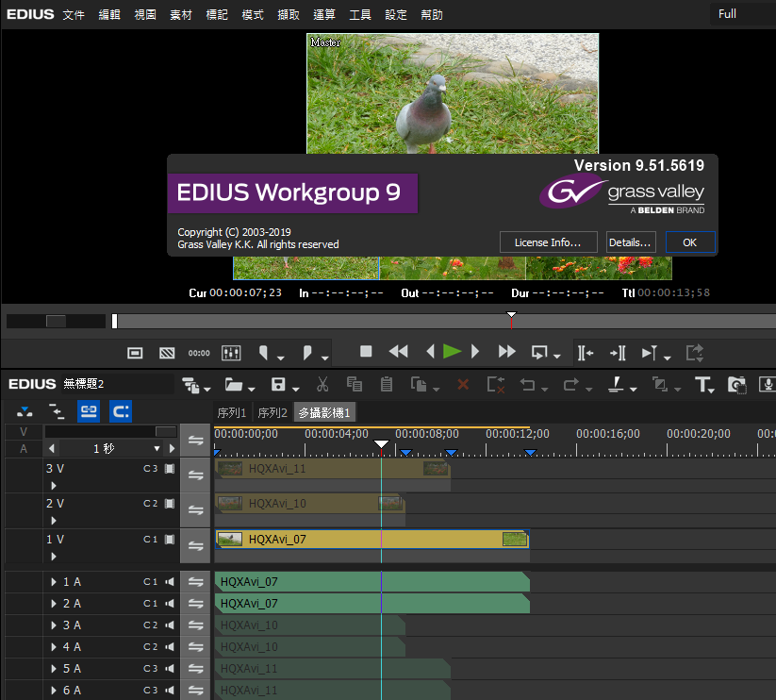
Task: Click the Undo arrow icon
Action: [x=527, y=384]
